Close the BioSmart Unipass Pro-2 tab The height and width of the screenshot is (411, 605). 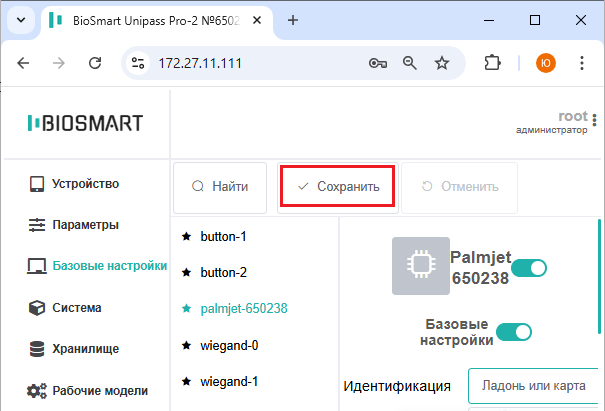(257, 20)
